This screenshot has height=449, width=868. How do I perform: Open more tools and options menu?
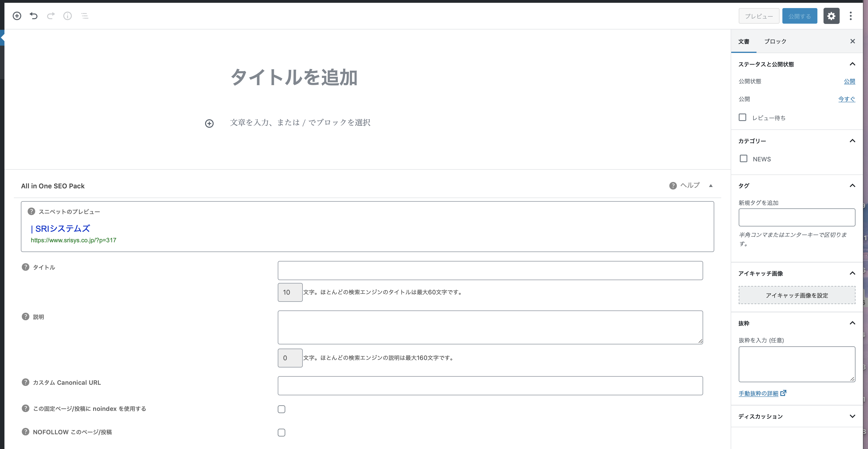pos(850,16)
